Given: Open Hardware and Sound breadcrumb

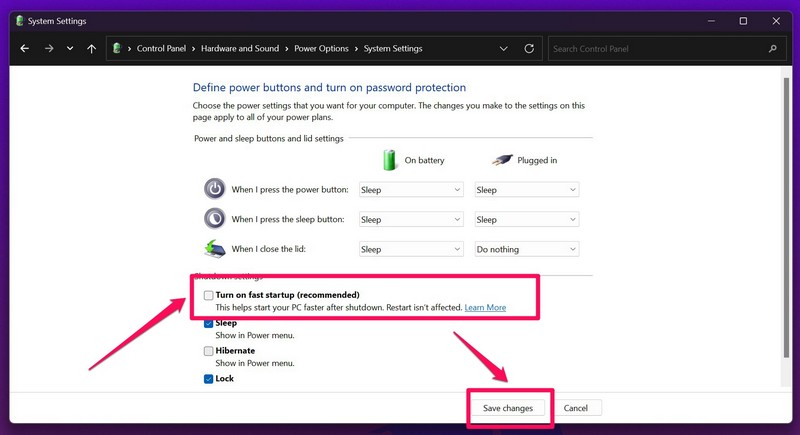Looking at the screenshot, I should (240, 48).
